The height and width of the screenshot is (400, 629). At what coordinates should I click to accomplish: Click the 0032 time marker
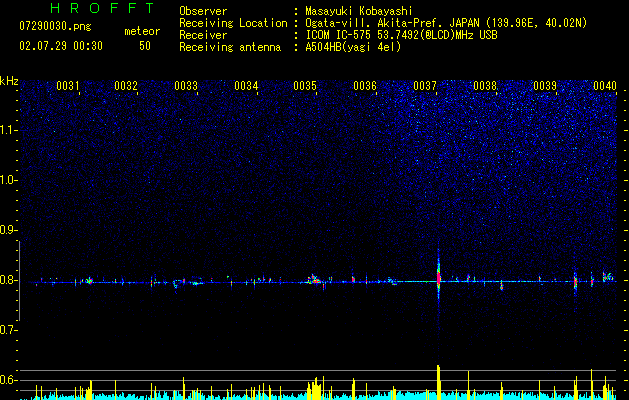pos(126,86)
